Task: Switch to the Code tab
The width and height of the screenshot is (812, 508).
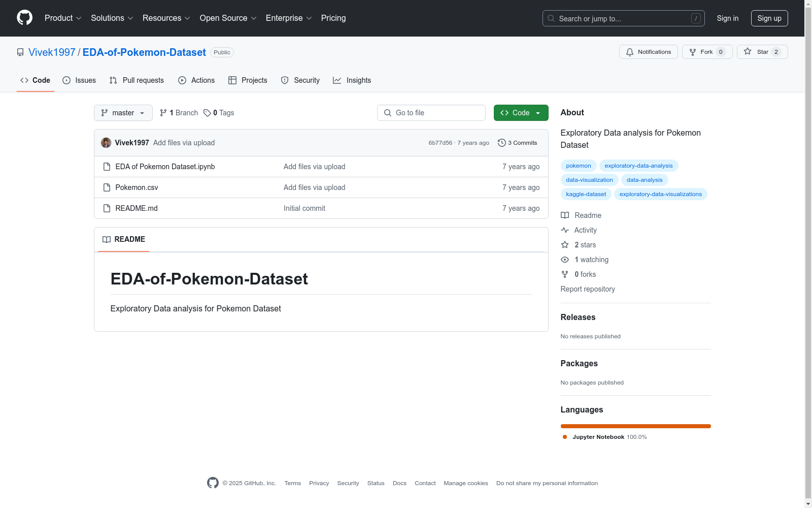Action: pos(35,80)
